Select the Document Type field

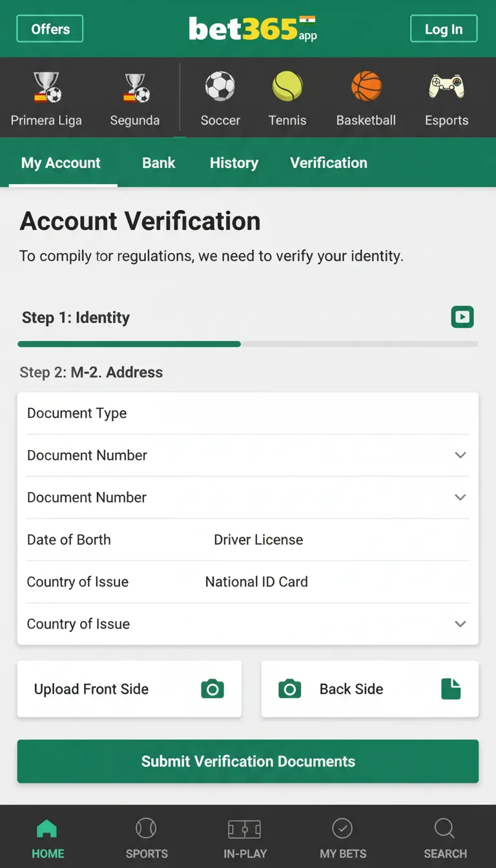point(248,413)
